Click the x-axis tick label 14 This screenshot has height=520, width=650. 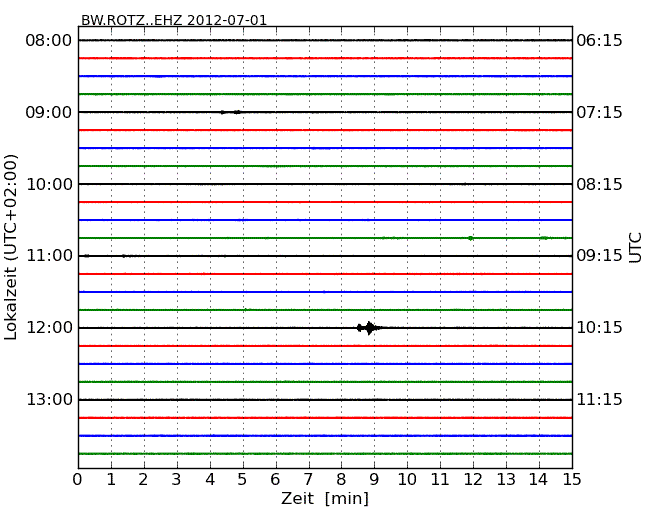coord(538,479)
